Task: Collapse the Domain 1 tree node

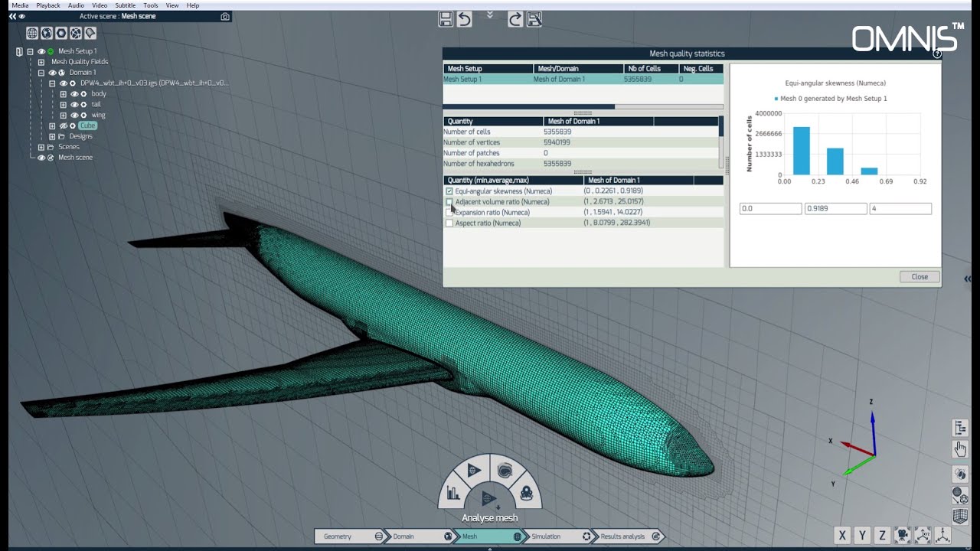Action: [x=41, y=73]
